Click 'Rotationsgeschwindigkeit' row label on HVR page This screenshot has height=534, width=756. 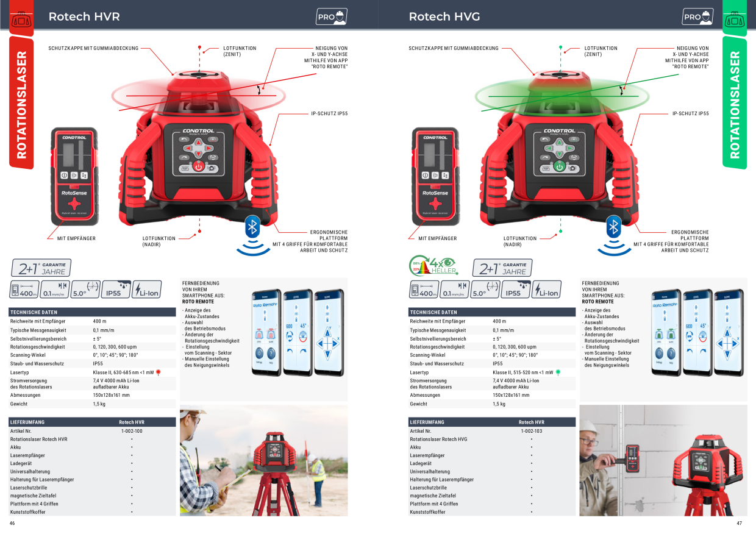[x=37, y=346]
